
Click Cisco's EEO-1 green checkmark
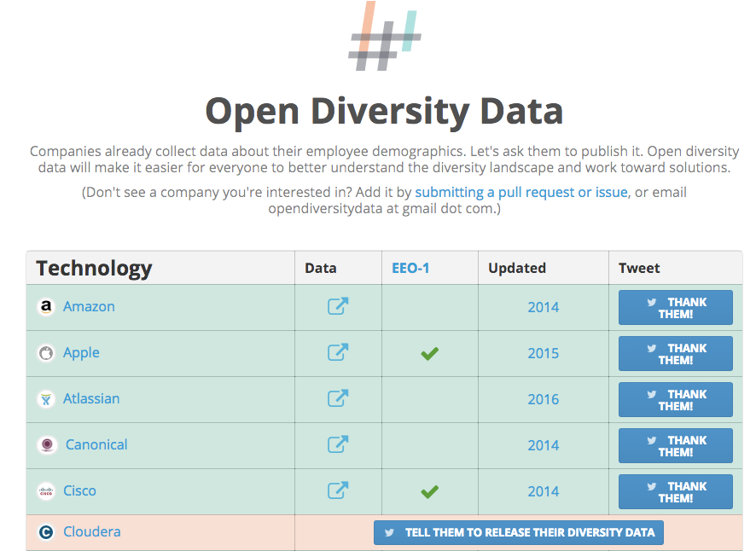(x=429, y=491)
